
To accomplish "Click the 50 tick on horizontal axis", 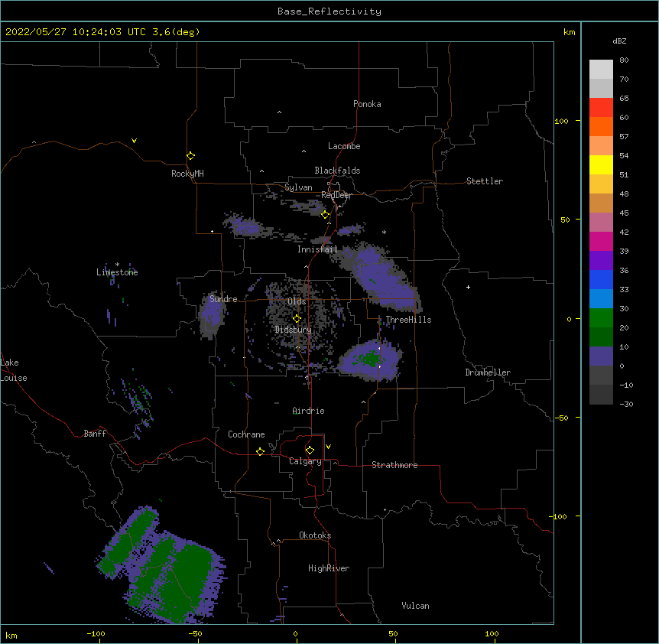I will pos(393,633).
